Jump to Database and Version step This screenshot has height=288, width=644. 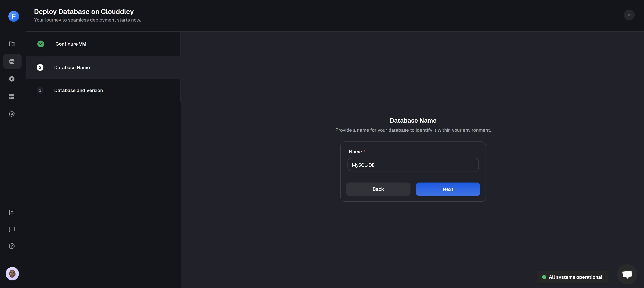point(78,91)
